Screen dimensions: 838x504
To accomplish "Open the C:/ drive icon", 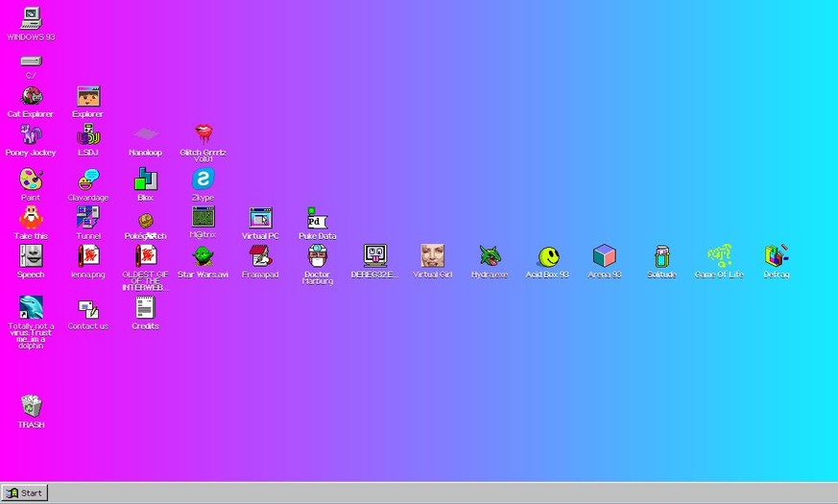I will [x=31, y=61].
